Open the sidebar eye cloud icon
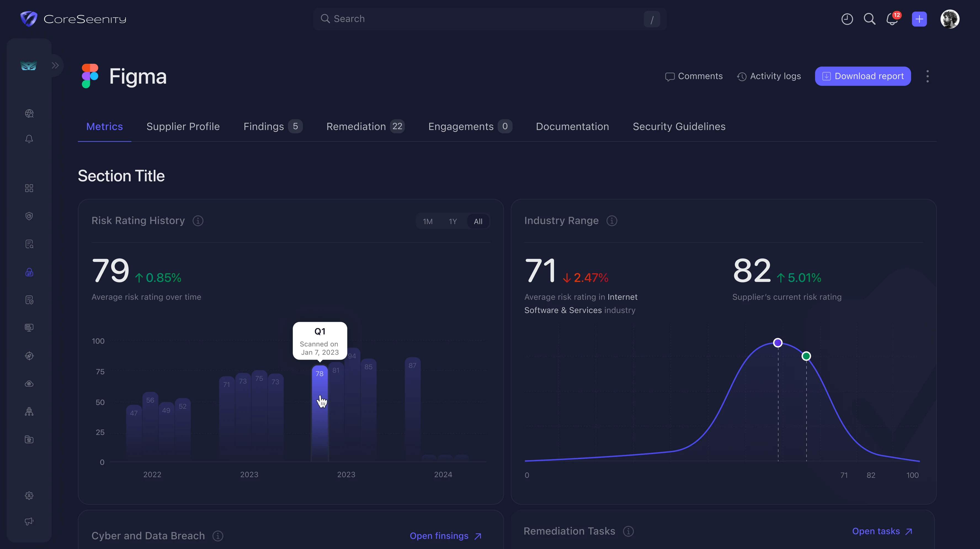Screen dimensions: 980x549 coord(29,384)
